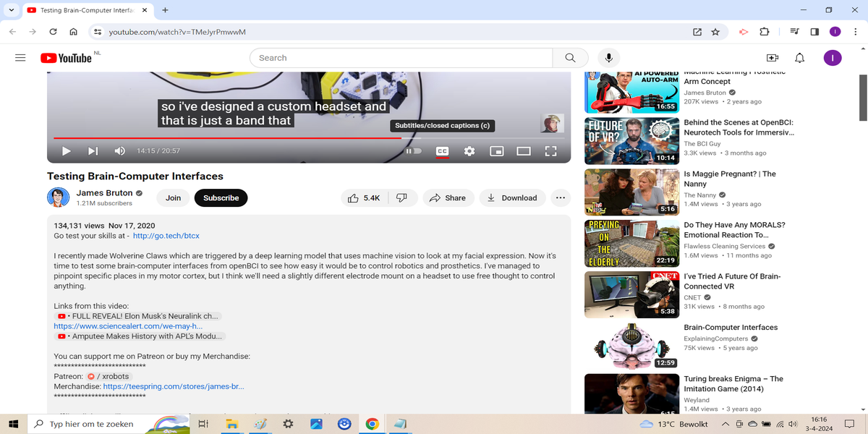Viewport: 868px width, 434px height.
Task: Bookmark this page with the star
Action: (x=715, y=32)
